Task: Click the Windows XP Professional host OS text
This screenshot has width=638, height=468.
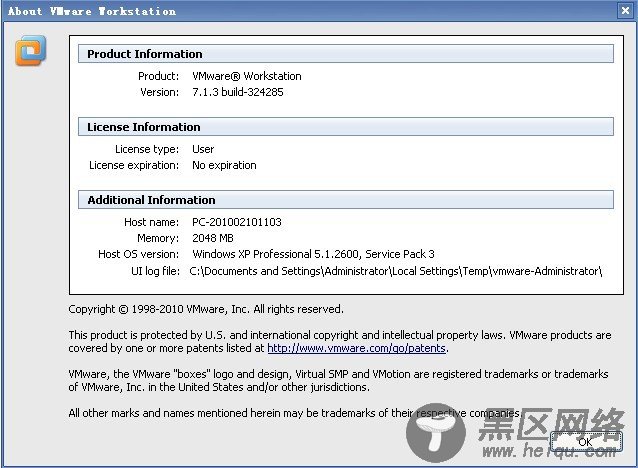Action: click(x=313, y=254)
